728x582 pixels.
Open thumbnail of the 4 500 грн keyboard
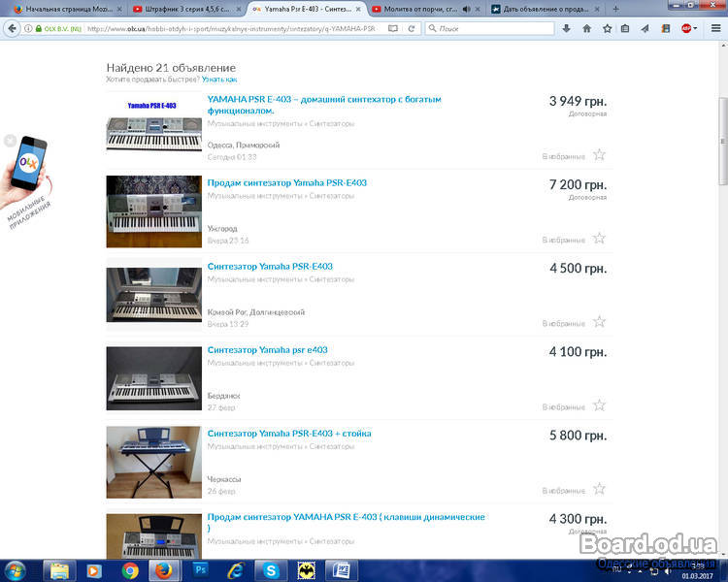click(x=153, y=295)
